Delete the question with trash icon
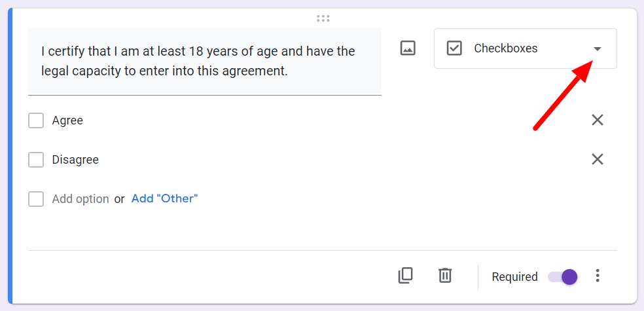644x311 pixels. click(x=445, y=275)
